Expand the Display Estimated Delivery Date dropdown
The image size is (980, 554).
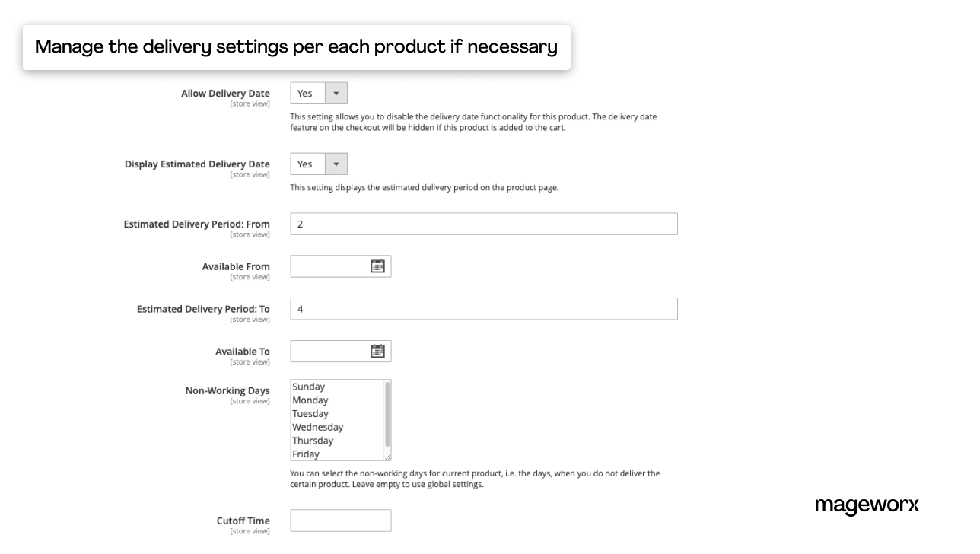[319, 164]
